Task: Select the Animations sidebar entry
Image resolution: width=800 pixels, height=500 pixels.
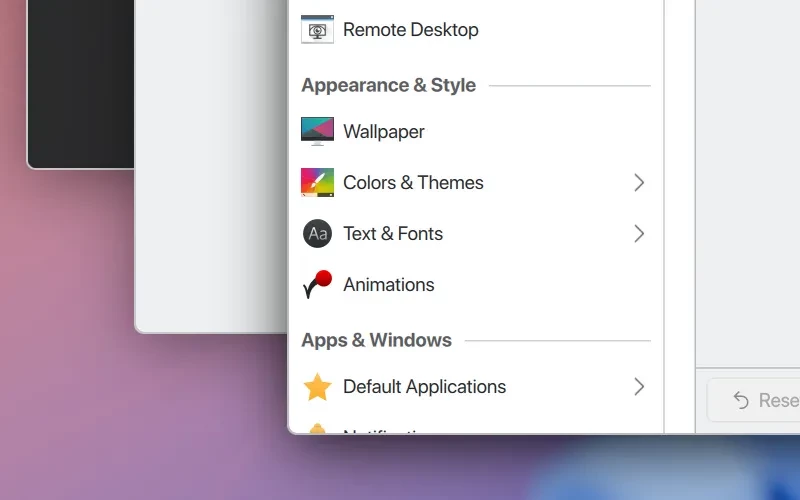Action: pyautogui.click(x=389, y=285)
